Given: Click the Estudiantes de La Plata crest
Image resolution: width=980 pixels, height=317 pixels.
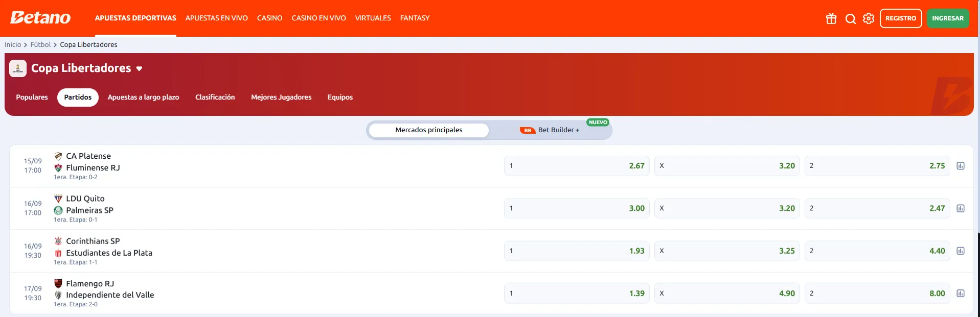Looking at the screenshot, I should (58, 253).
